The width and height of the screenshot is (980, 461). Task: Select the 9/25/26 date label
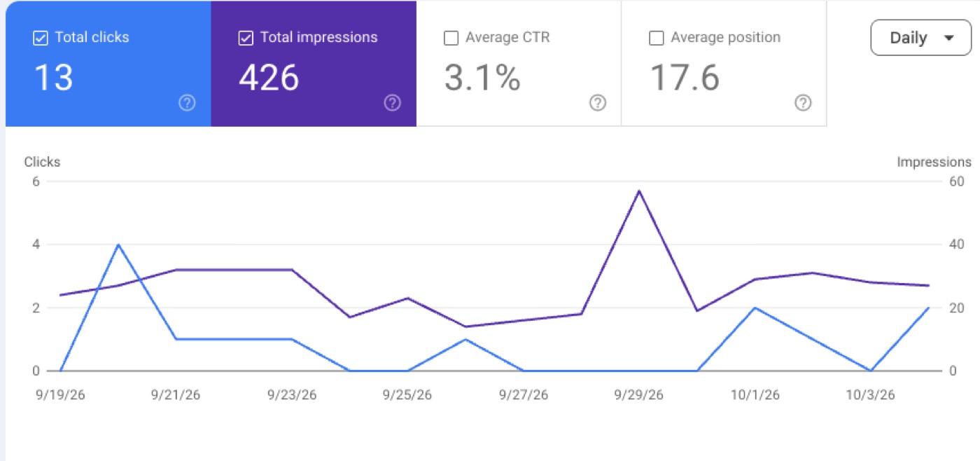(x=407, y=395)
